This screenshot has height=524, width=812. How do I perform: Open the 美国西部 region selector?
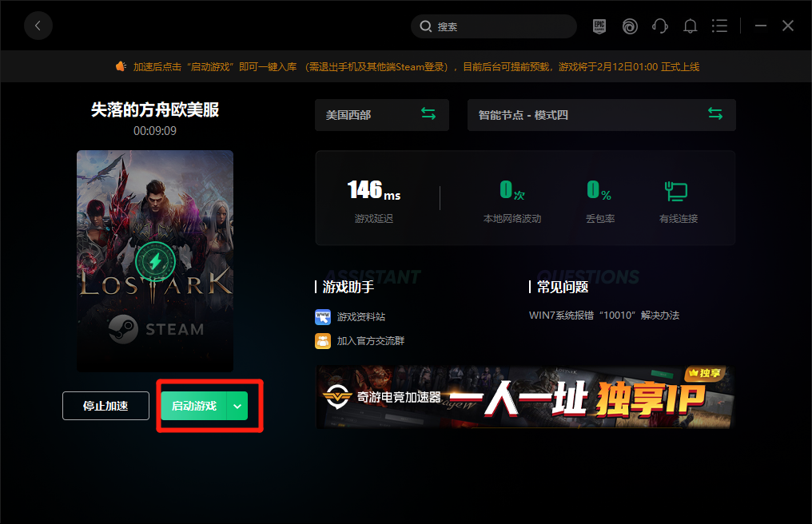(382, 115)
